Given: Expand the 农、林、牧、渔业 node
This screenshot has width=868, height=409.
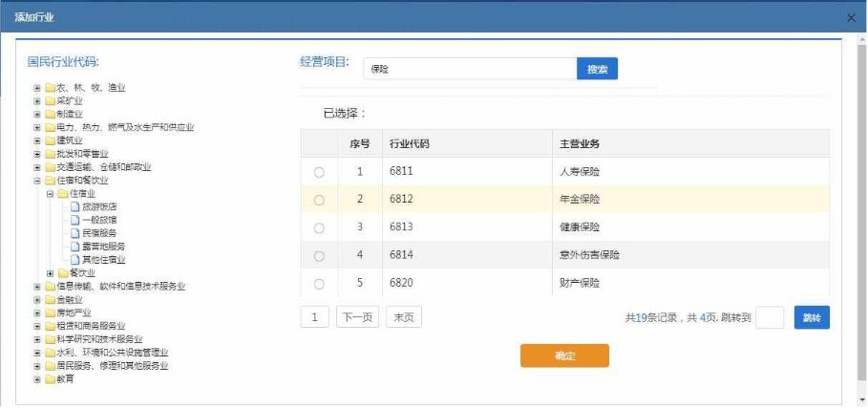Looking at the screenshot, I should coord(37,88).
